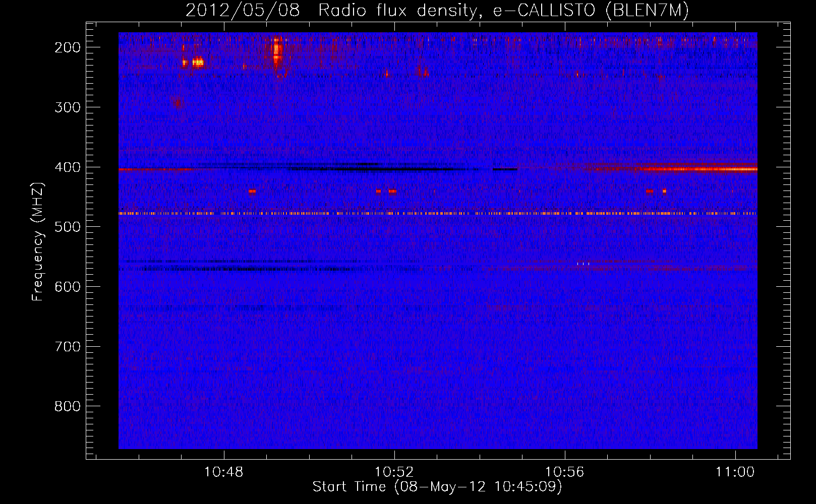
Task: Click the "Start Time (08-May-12 10:45:09)" label
Action: 437,487
